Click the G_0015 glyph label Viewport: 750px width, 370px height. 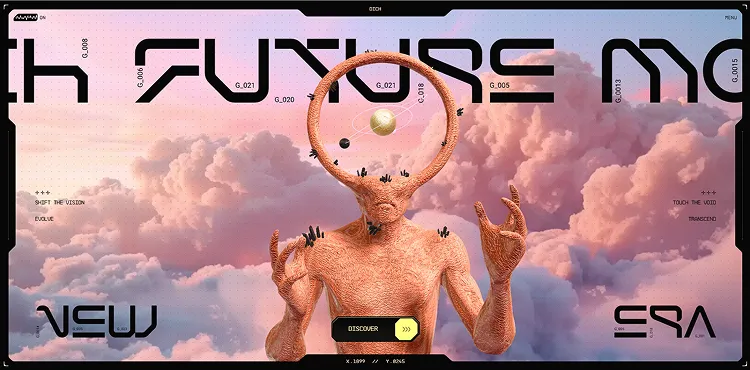point(735,70)
